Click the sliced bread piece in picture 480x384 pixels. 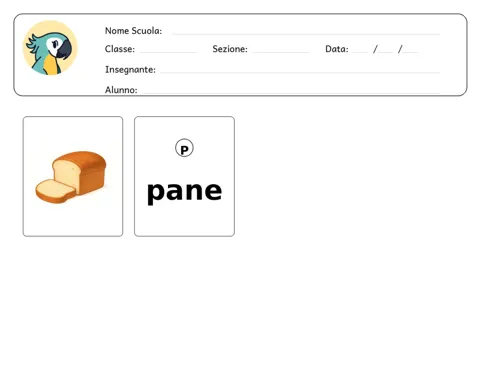point(56,191)
